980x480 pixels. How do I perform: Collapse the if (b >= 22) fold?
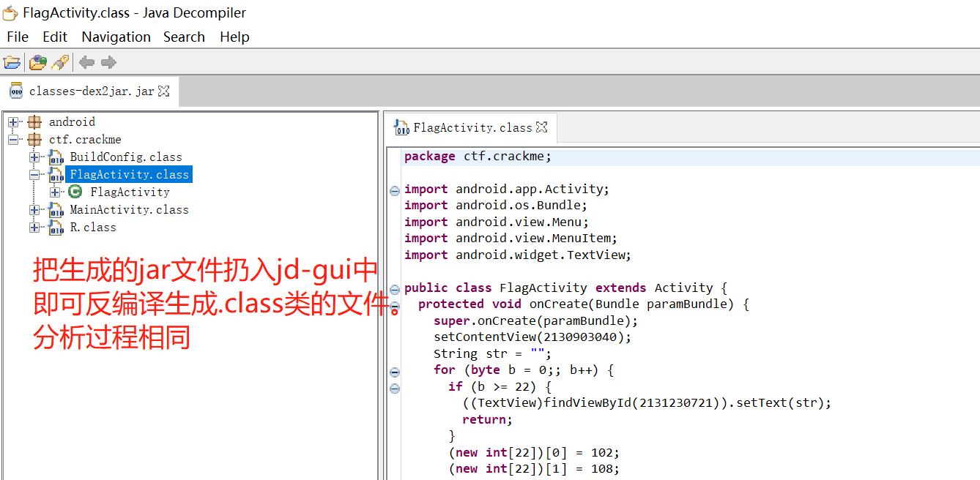(x=395, y=388)
